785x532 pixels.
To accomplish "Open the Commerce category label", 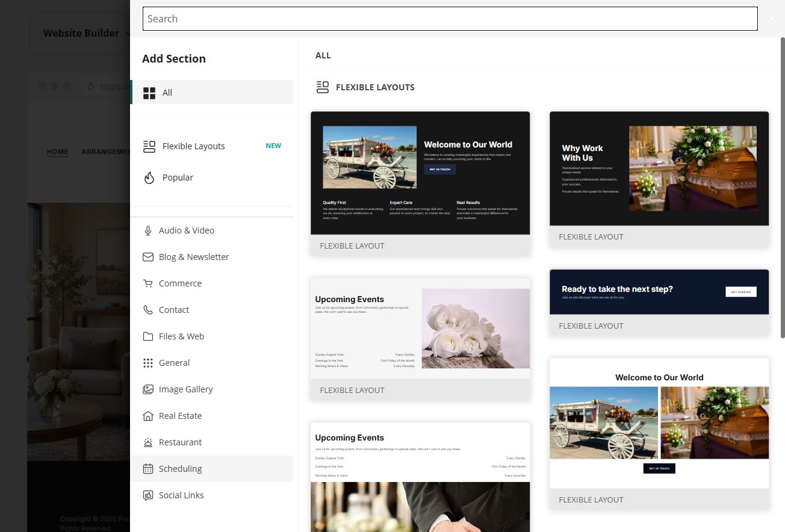I will pos(180,283).
